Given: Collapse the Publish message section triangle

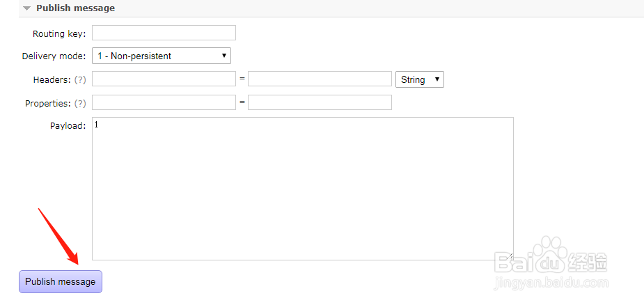Looking at the screenshot, I should pyautogui.click(x=26, y=8).
